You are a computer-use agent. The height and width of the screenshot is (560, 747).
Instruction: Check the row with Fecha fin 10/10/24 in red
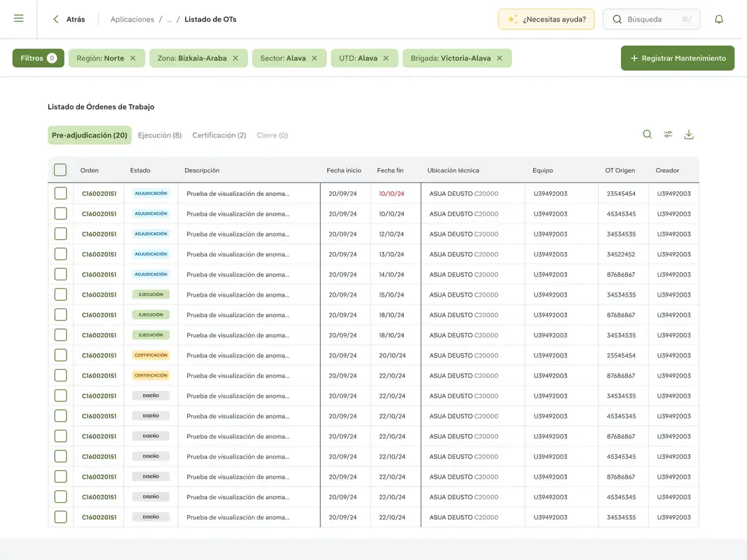tap(61, 194)
